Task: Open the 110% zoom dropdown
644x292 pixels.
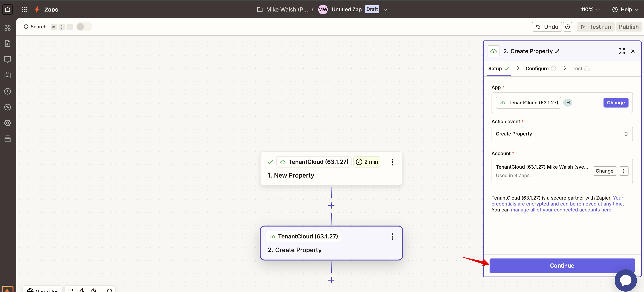Action: (590, 10)
